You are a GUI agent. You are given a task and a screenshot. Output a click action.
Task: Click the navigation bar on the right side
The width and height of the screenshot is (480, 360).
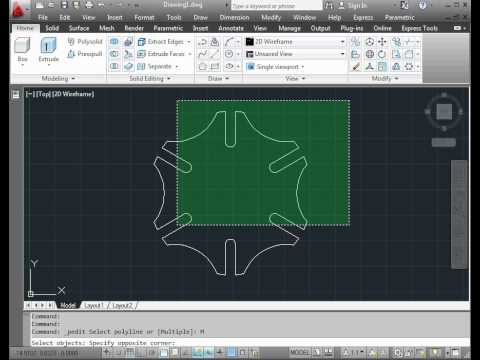tap(460, 214)
